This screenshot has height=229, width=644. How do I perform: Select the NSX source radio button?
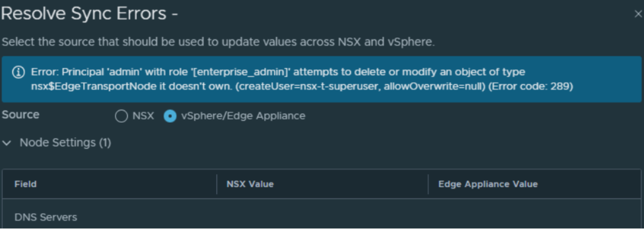pyautogui.click(x=121, y=115)
